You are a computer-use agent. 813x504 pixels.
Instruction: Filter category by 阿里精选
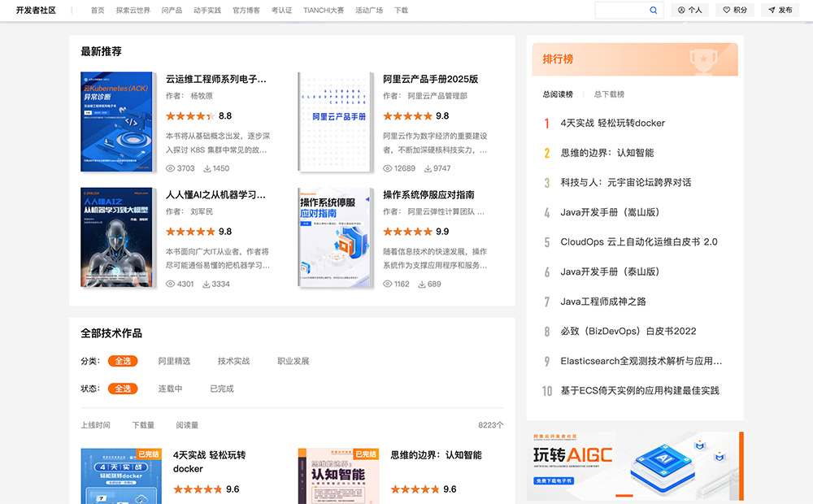(174, 361)
